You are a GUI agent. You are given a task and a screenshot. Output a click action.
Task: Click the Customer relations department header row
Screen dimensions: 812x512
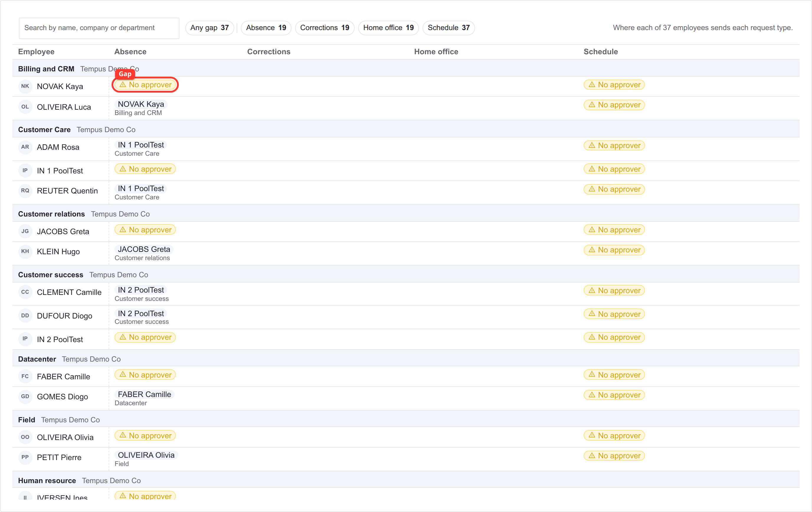tap(406, 214)
